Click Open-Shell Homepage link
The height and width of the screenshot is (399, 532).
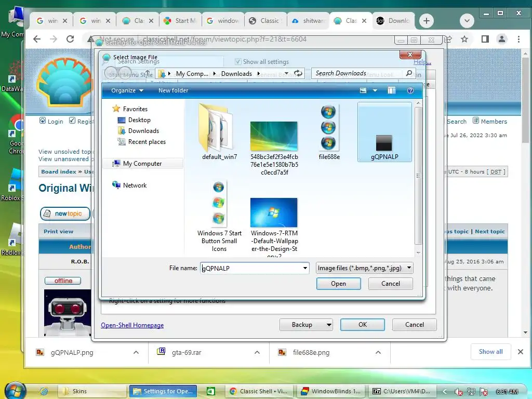coord(132,325)
